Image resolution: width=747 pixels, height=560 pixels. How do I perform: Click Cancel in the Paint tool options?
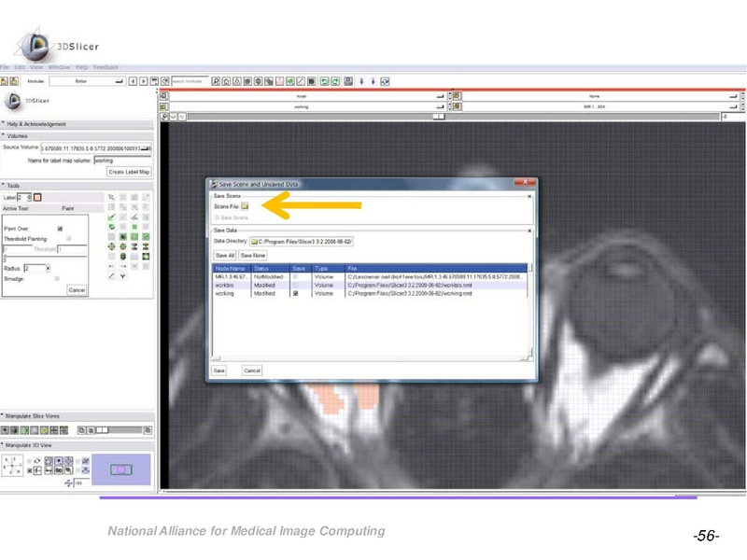coord(77,290)
